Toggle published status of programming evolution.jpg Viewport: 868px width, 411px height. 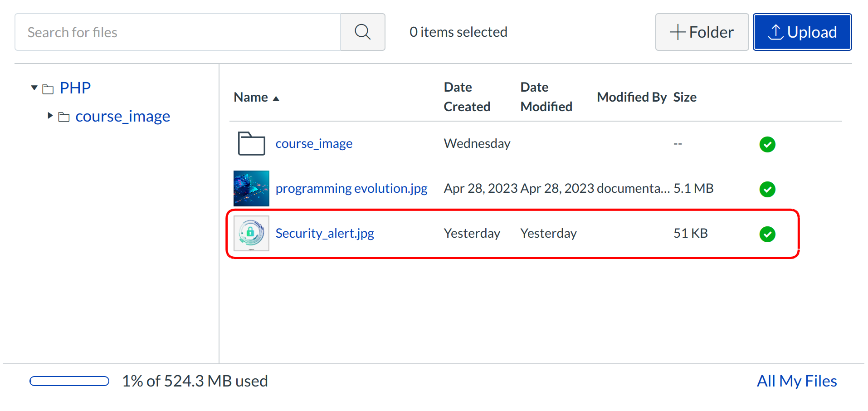pyautogui.click(x=767, y=189)
